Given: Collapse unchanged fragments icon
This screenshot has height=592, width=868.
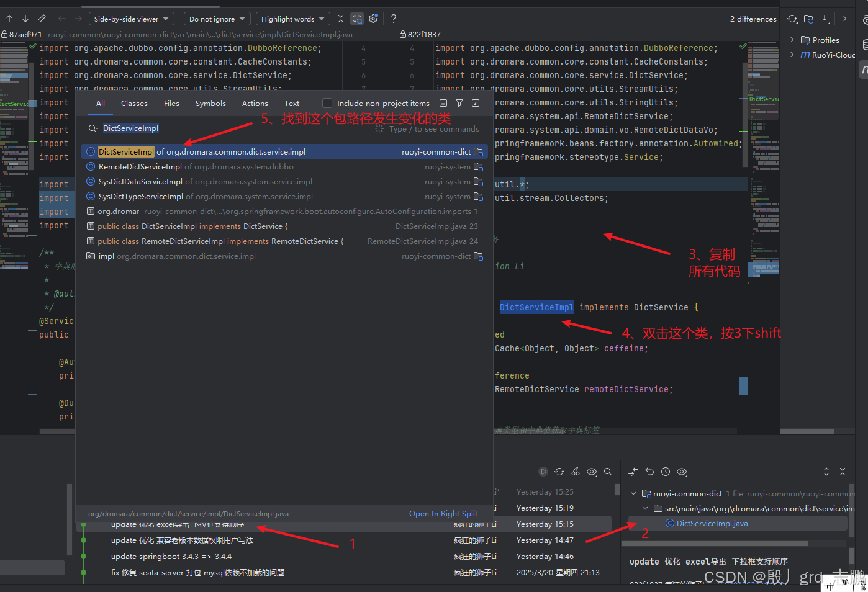Looking at the screenshot, I should click(x=341, y=19).
